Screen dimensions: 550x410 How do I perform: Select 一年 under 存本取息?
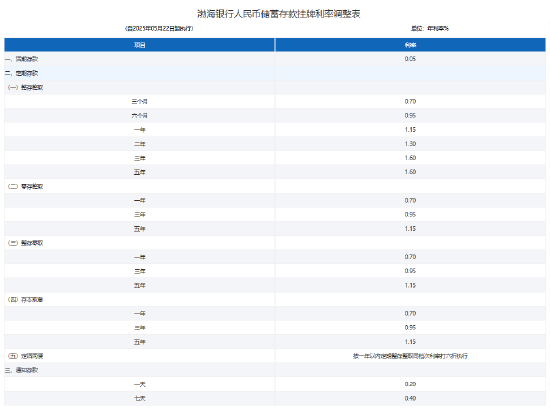[x=140, y=314]
